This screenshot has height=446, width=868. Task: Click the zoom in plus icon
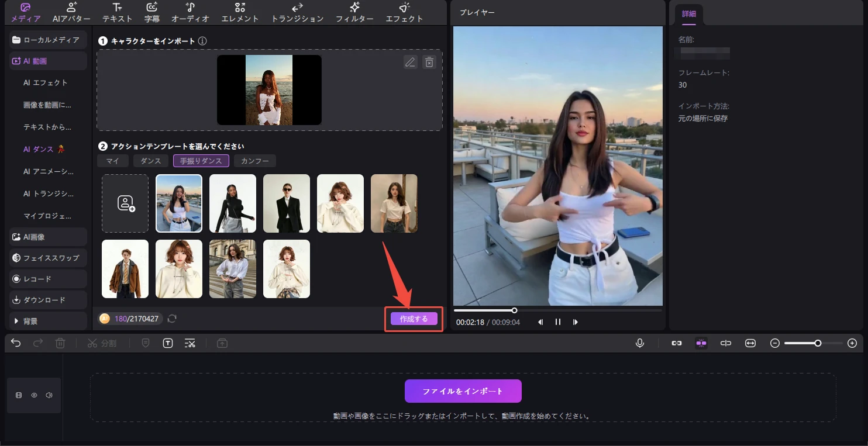coord(852,343)
